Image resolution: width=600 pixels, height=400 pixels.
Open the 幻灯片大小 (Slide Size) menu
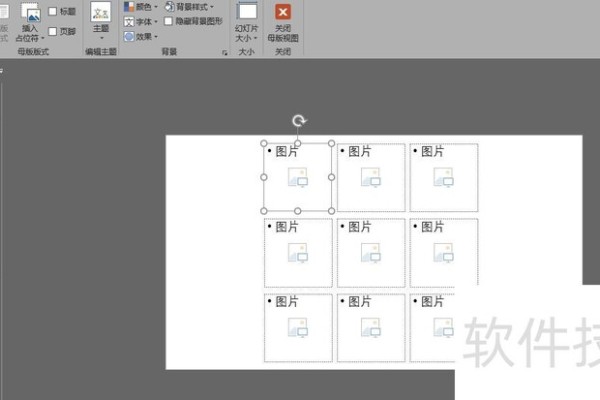(246, 22)
